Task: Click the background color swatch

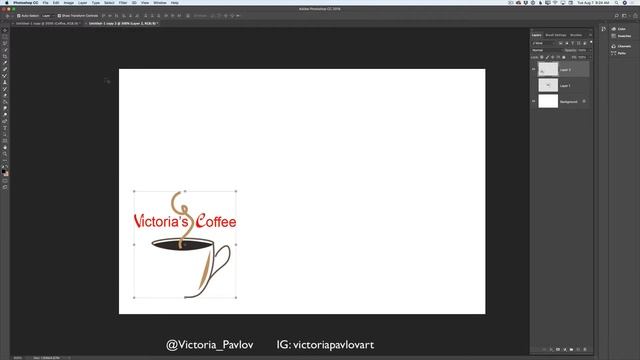Action: (7, 173)
